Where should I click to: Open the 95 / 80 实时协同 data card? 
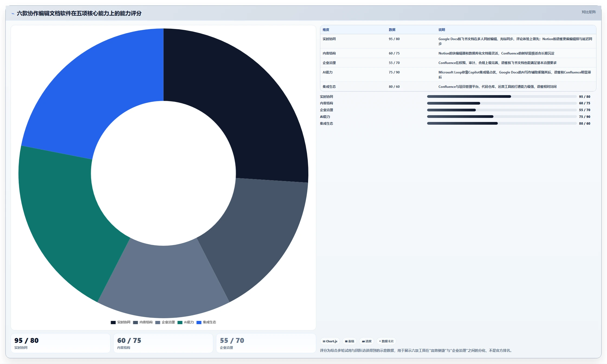tap(60, 343)
